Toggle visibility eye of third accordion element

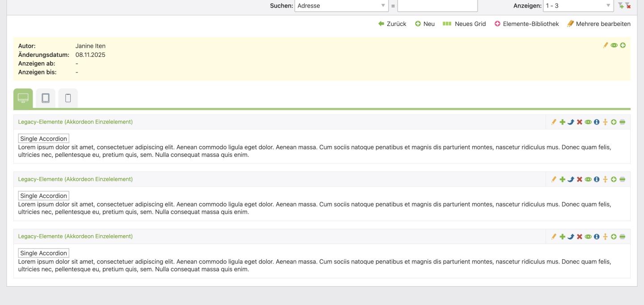588,236
